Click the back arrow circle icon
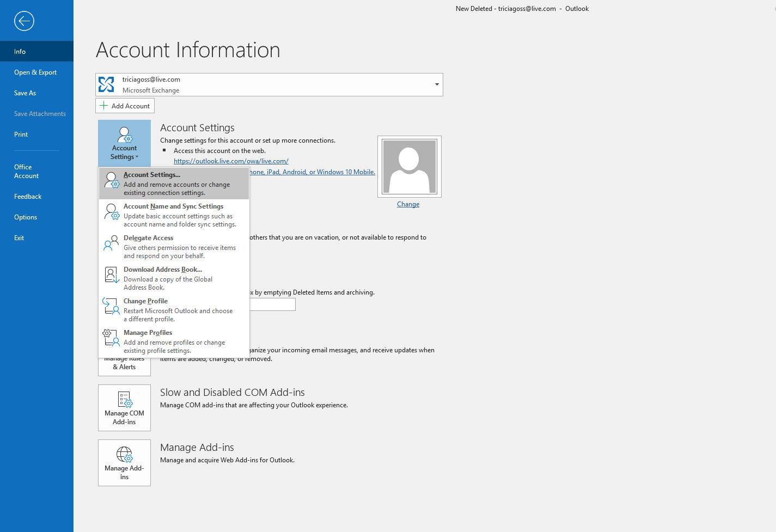776x532 pixels. pyautogui.click(x=24, y=21)
